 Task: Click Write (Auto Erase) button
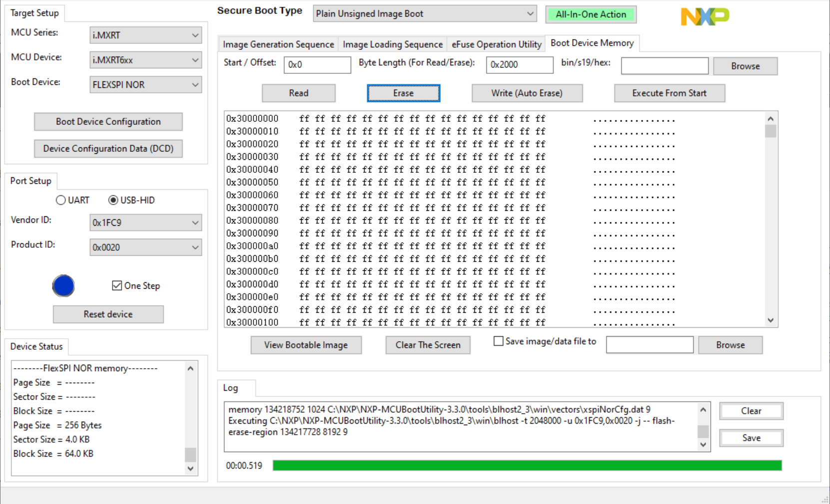pyautogui.click(x=527, y=93)
